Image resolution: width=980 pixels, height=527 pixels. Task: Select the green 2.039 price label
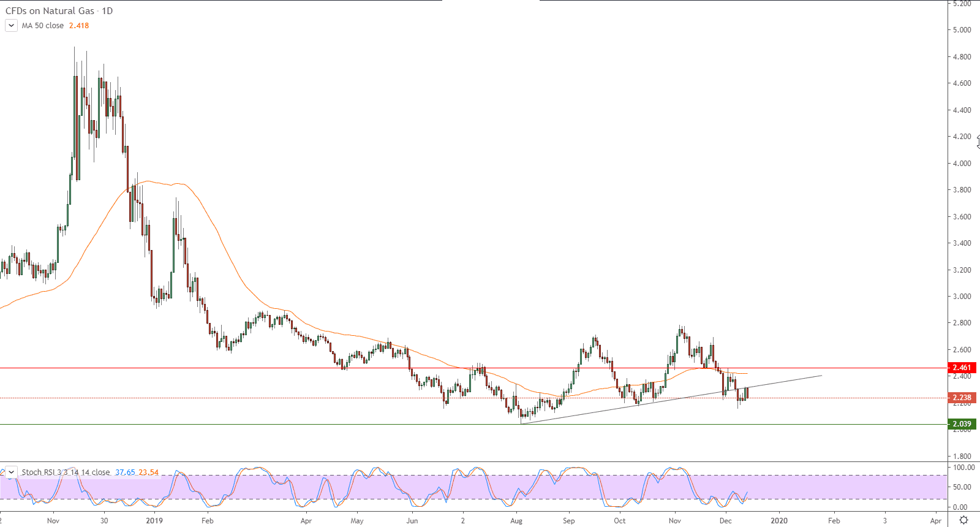pos(962,424)
